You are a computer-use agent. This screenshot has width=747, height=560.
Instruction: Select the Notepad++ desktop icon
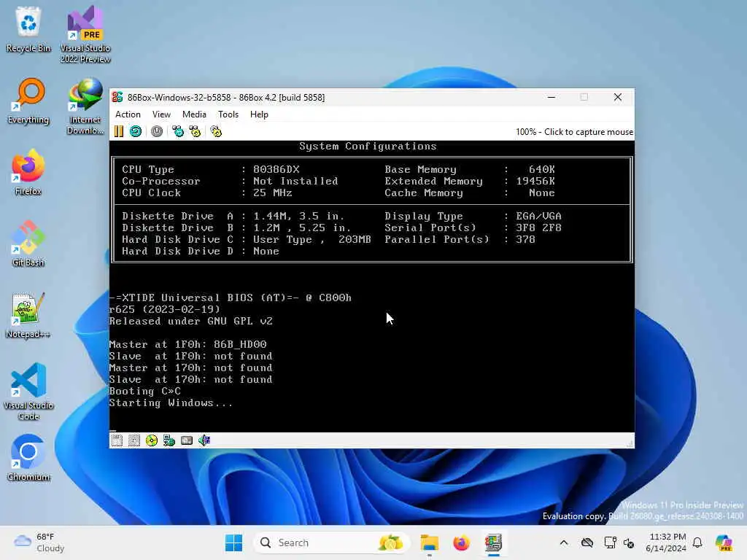pos(28,315)
